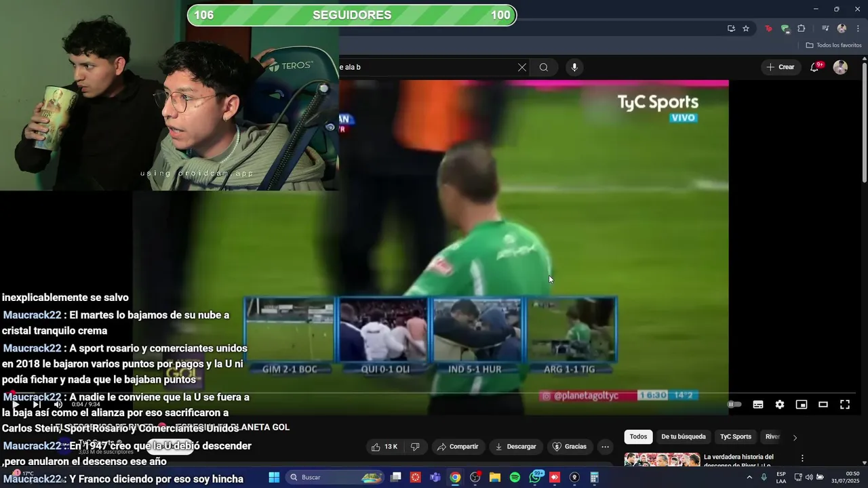Dislike the video

(416, 447)
